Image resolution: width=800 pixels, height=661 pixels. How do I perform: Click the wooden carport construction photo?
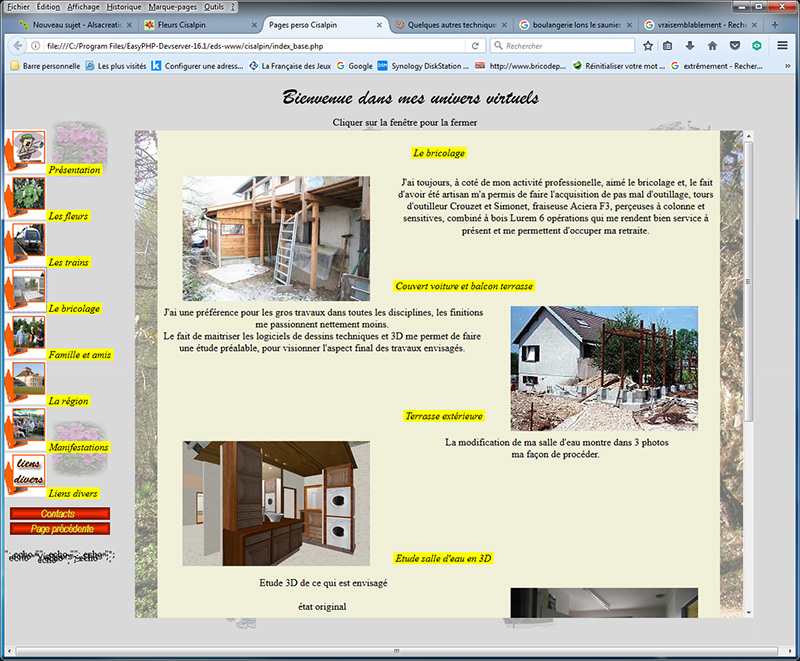point(276,239)
